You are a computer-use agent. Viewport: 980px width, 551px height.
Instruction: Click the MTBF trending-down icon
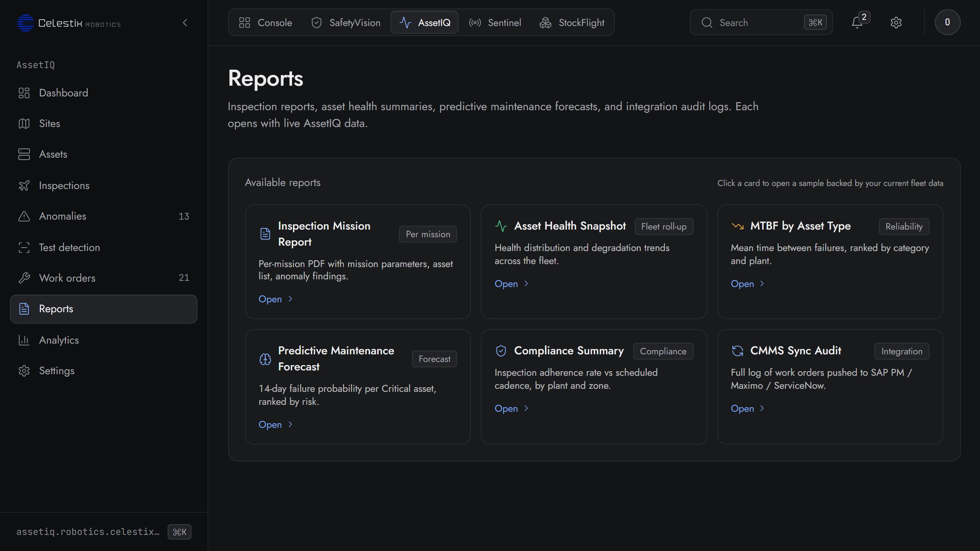tap(737, 226)
